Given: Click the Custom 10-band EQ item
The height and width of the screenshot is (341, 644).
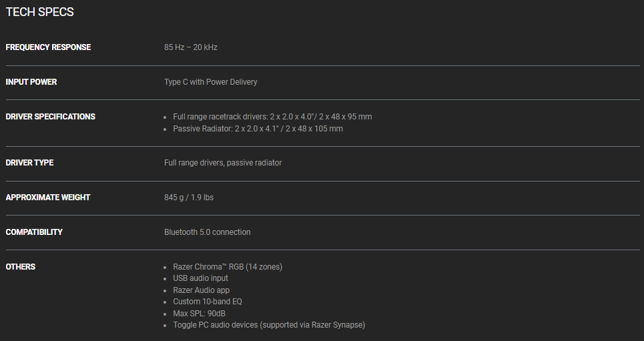Looking at the screenshot, I should pyautogui.click(x=208, y=302).
